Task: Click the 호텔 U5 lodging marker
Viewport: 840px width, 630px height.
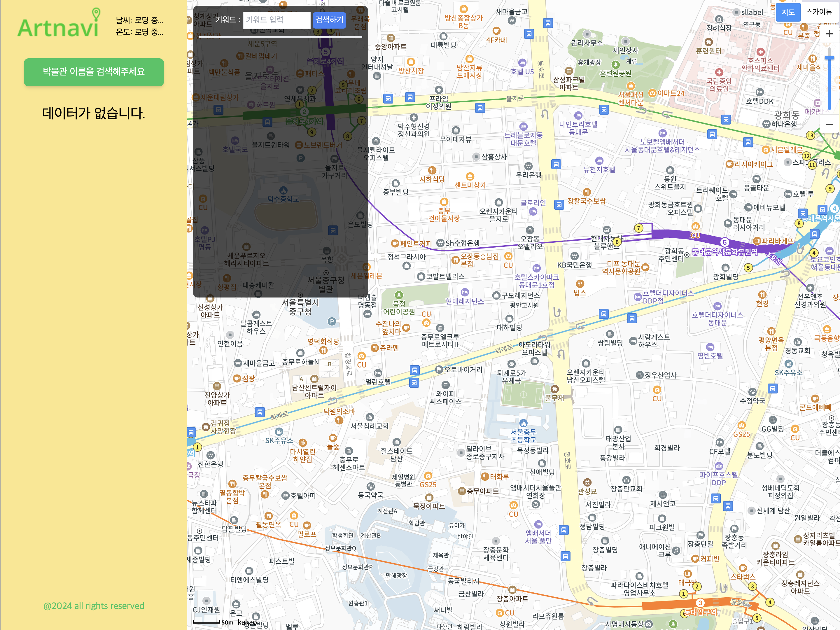Action: pyautogui.click(x=522, y=63)
